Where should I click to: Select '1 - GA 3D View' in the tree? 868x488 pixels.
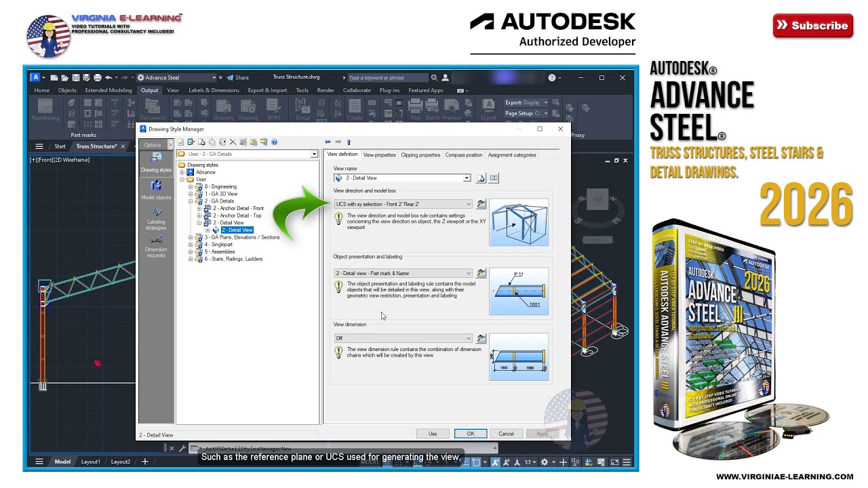[x=221, y=194]
